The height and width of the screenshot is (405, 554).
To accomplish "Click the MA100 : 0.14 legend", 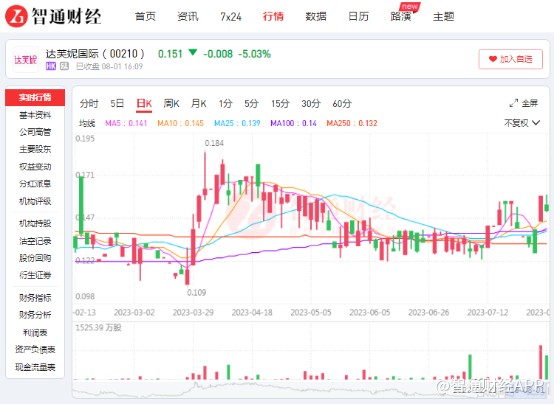I will tap(293, 123).
